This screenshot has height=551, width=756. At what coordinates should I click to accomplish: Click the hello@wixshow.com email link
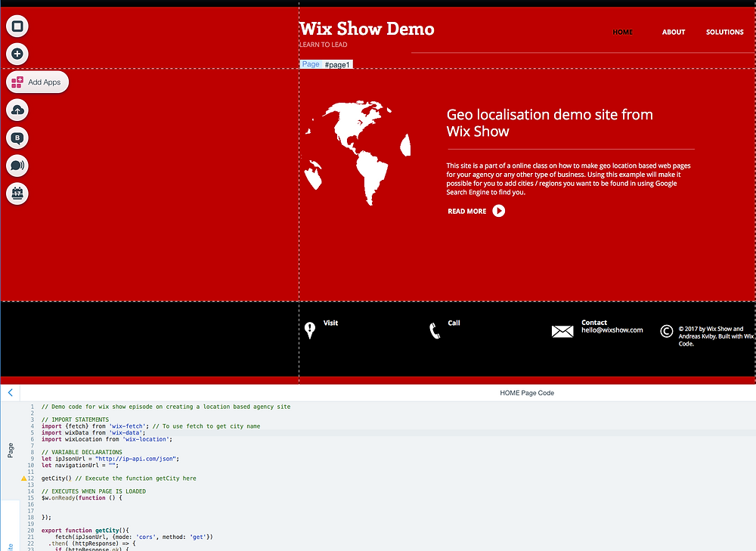[612, 330]
